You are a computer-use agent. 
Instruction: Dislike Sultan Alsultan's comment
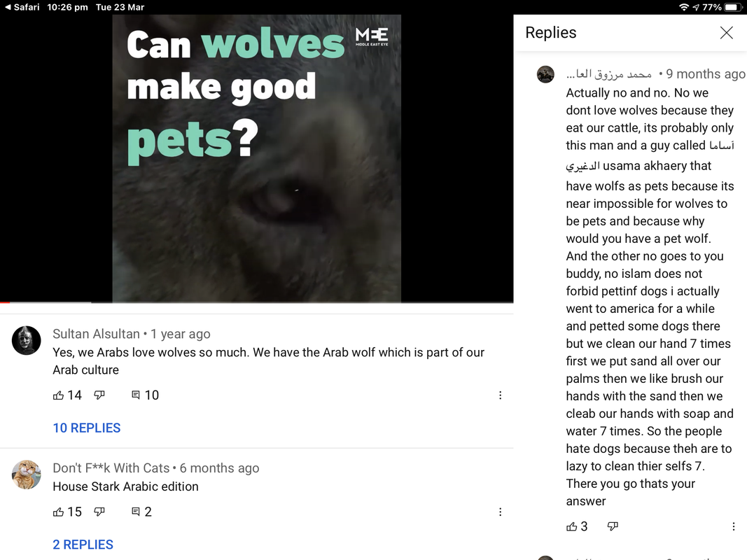pos(99,395)
